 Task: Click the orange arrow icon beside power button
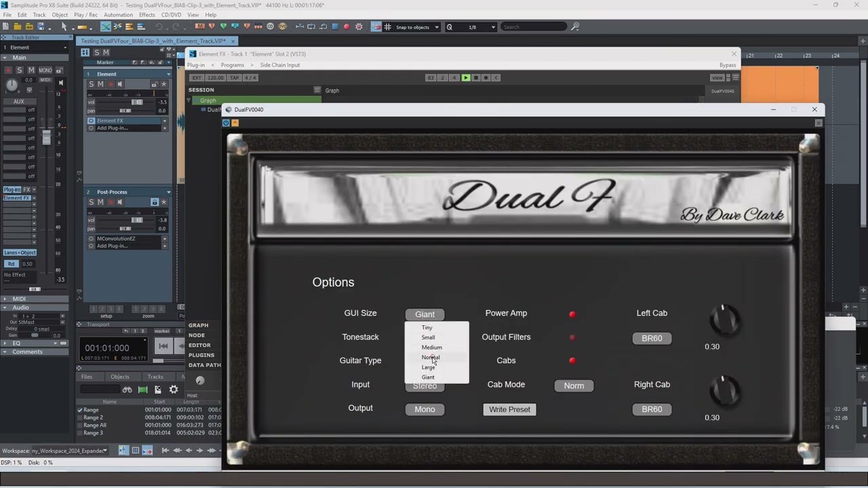235,123
